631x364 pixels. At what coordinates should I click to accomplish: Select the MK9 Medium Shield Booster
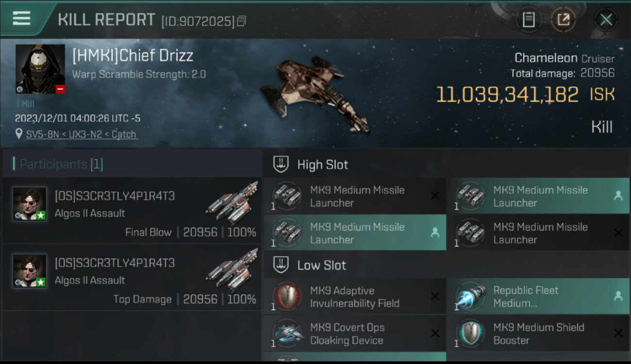tap(538, 333)
